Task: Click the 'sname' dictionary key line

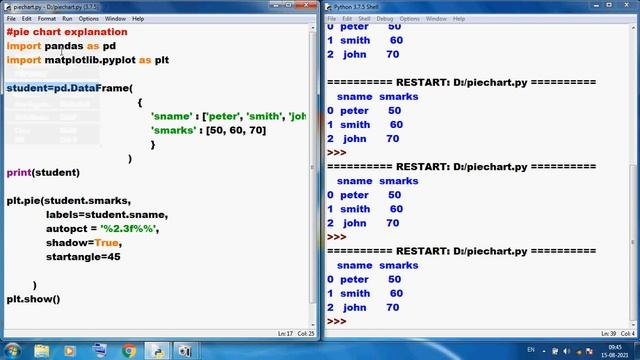Action: pos(229,116)
